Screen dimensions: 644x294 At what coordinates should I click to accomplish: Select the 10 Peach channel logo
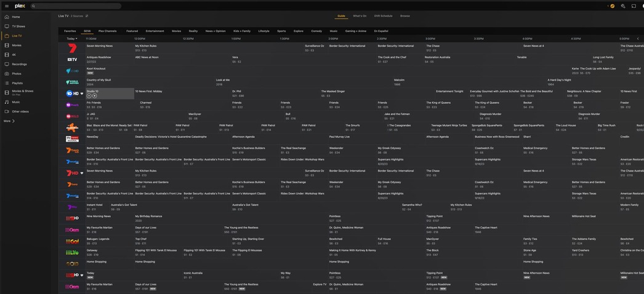(x=72, y=105)
